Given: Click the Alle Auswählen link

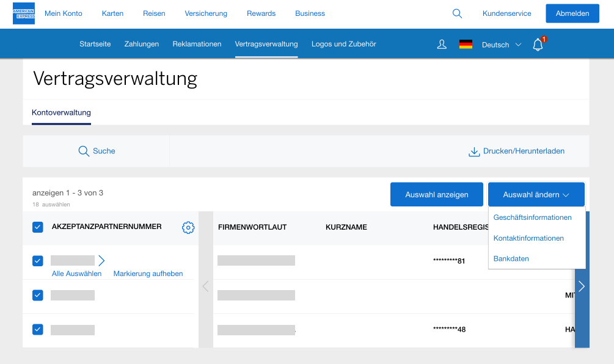Looking at the screenshot, I should pos(76,273).
